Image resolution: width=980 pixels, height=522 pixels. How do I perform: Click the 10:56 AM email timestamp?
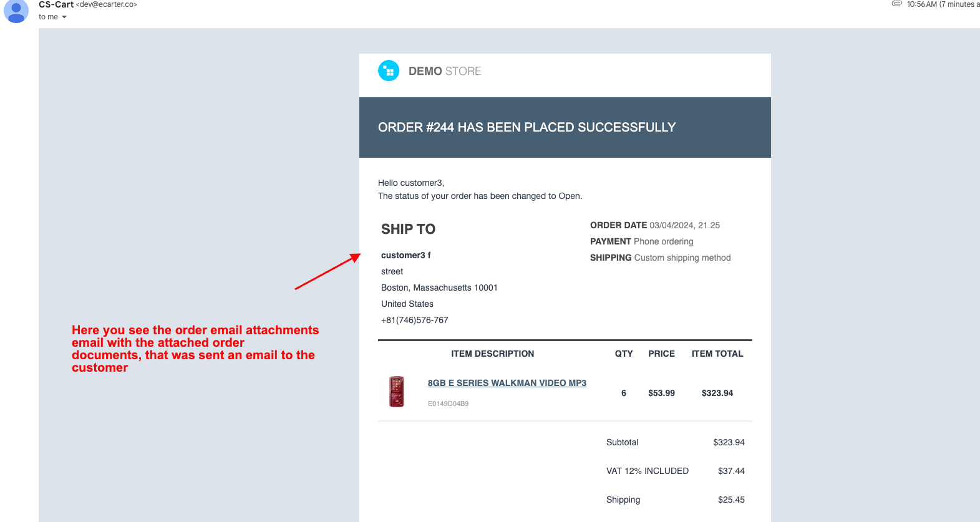921,4
